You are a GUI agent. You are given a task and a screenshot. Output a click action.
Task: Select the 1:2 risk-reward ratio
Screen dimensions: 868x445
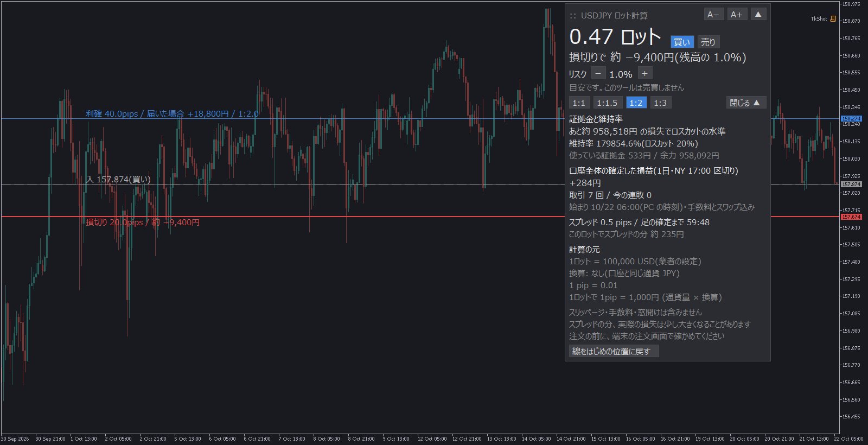(x=636, y=103)
